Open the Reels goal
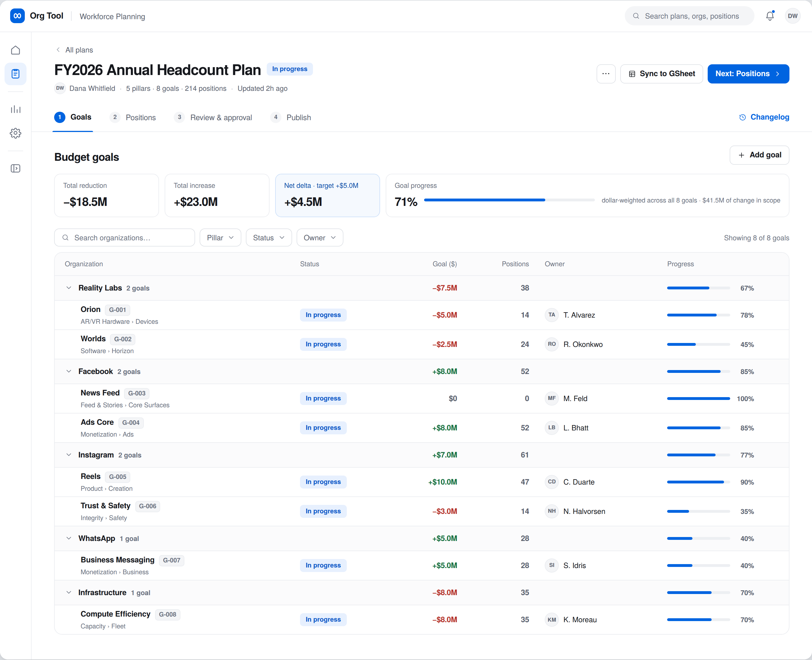 point(422,482)
